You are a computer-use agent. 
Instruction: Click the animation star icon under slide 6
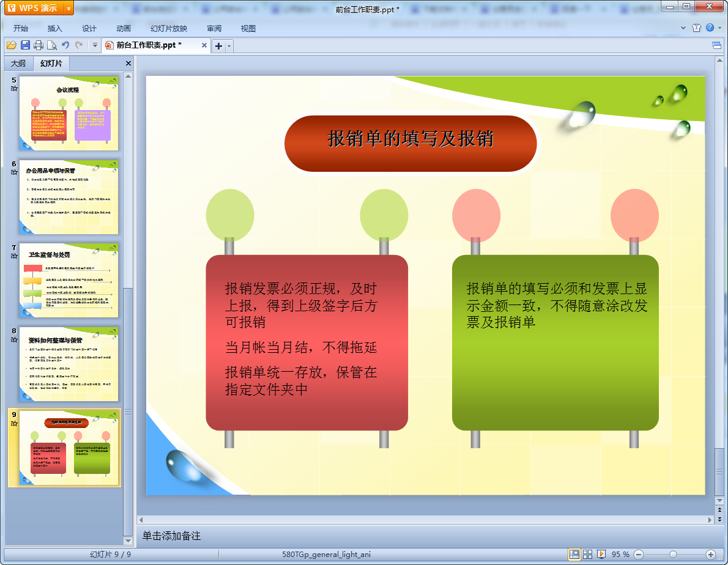(14, 172)
